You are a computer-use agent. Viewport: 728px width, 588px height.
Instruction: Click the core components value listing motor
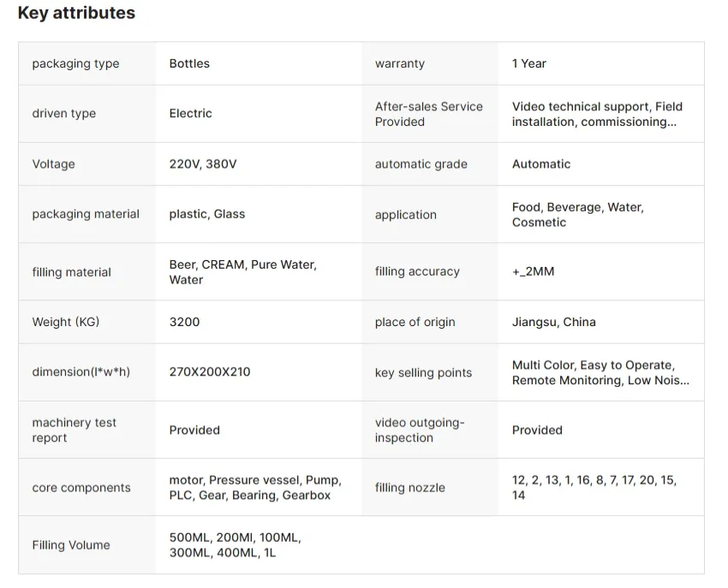(x=254, y=487)
